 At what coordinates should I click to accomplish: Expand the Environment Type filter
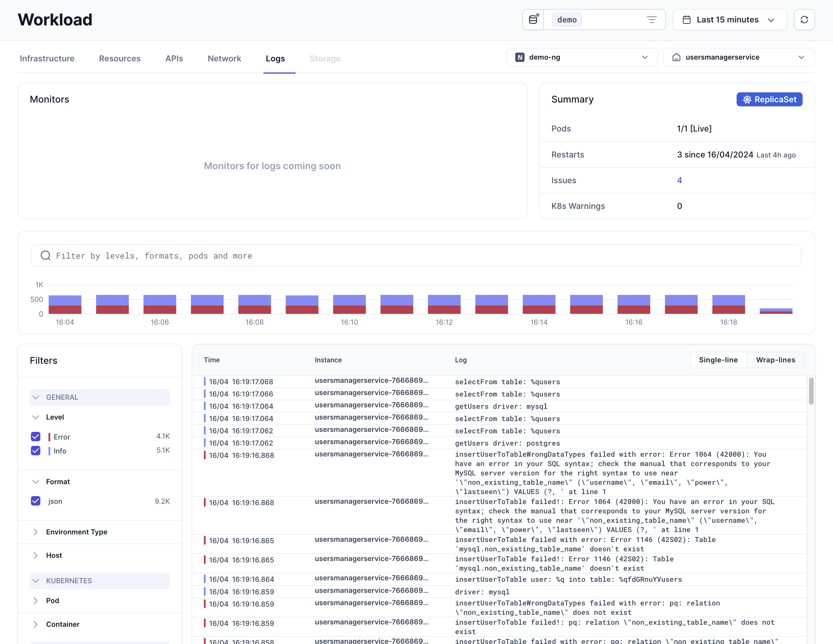[76, 532]
